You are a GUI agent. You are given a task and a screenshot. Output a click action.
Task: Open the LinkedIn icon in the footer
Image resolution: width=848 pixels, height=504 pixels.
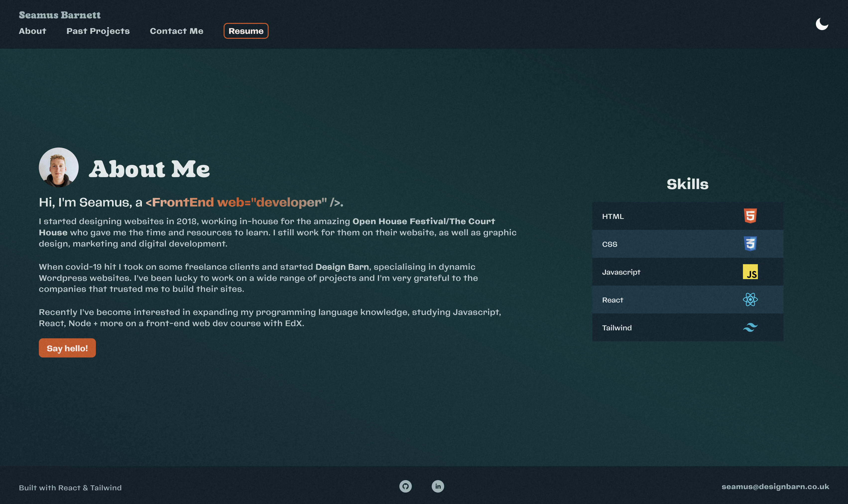[438, 486]
